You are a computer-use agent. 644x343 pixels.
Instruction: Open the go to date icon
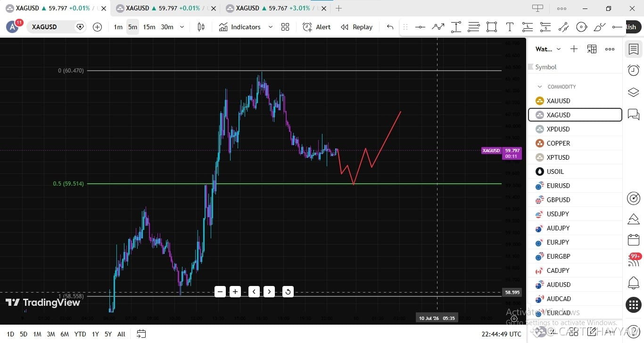pyautogui.click(x=141, y=334)
